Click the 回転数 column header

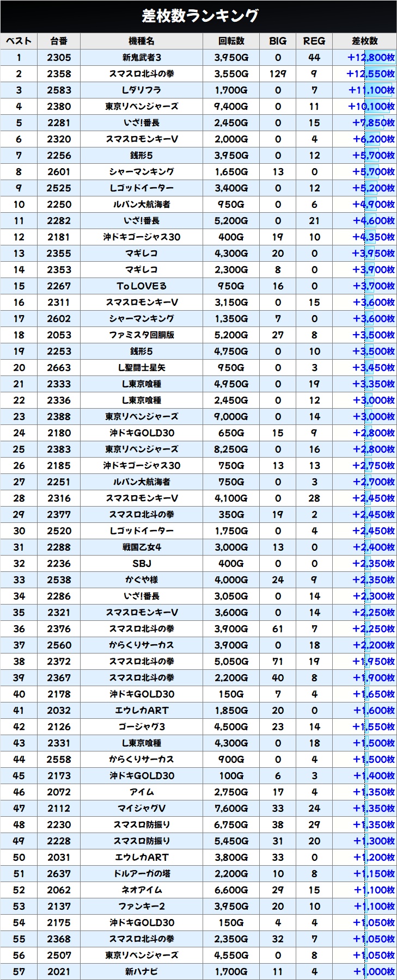(231, 41)
